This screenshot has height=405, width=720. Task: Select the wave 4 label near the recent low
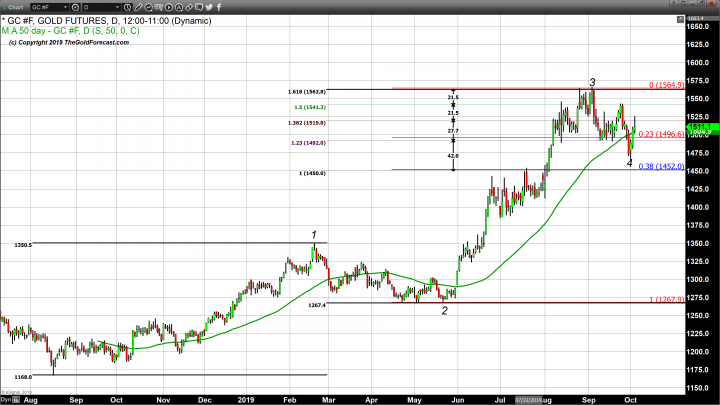pyautogui.click(x=629, y=163)
